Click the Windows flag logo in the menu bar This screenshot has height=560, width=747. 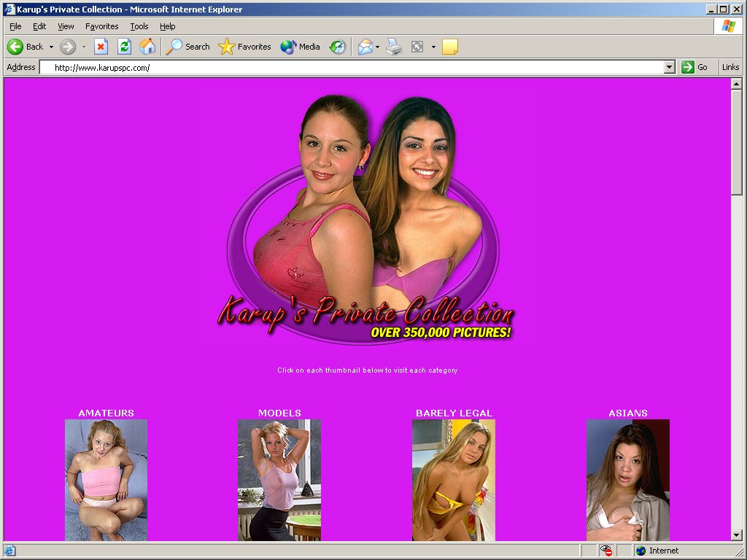(729, 26)
